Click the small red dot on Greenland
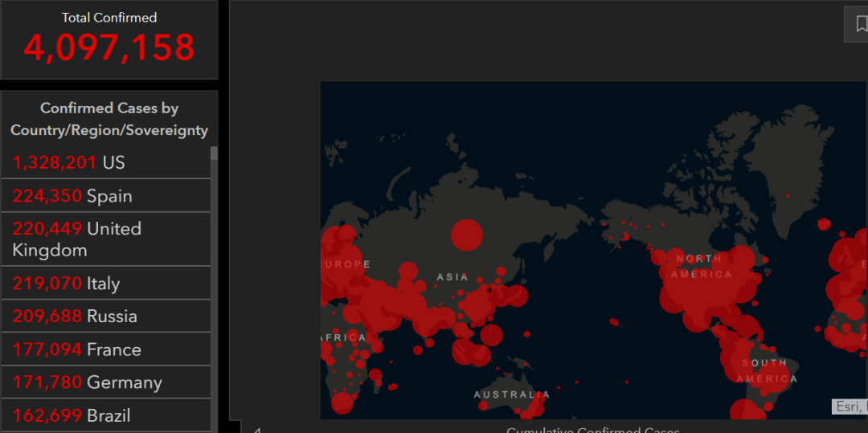 tap(788, 196)
